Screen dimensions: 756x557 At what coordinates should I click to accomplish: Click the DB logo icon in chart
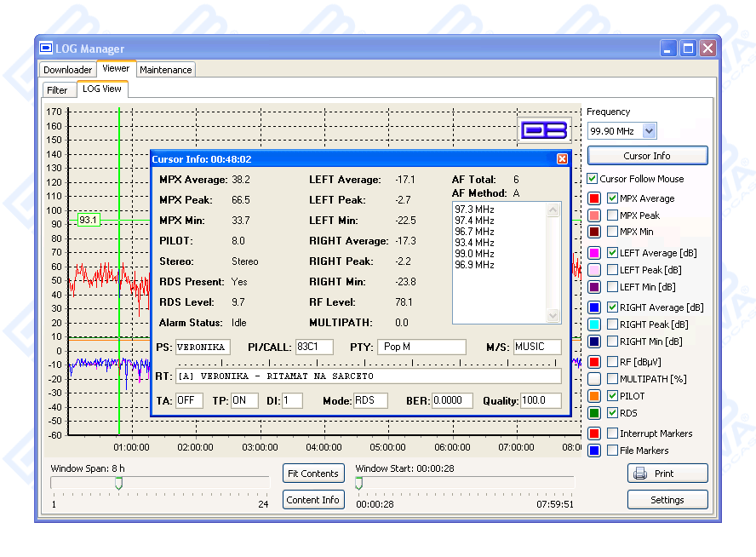[544, 130]
